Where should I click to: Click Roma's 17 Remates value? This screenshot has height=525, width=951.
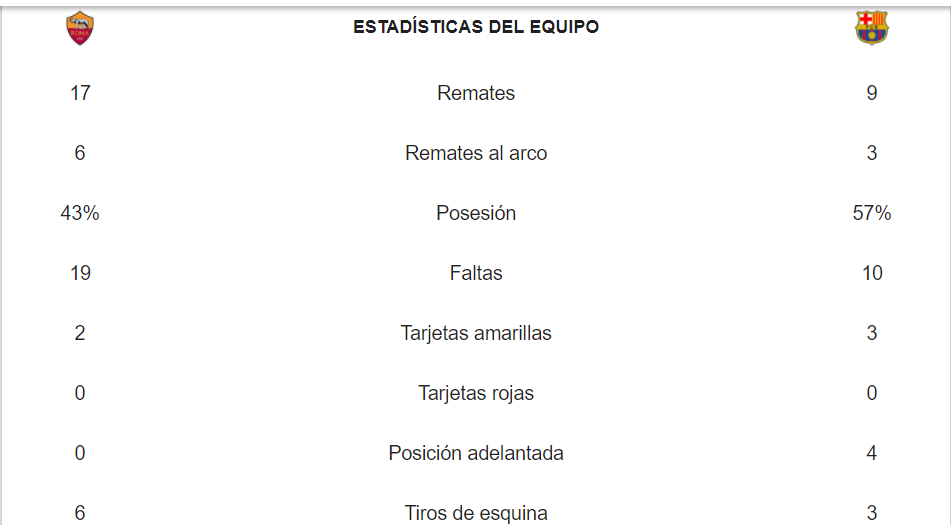click(x=80, y=93)
